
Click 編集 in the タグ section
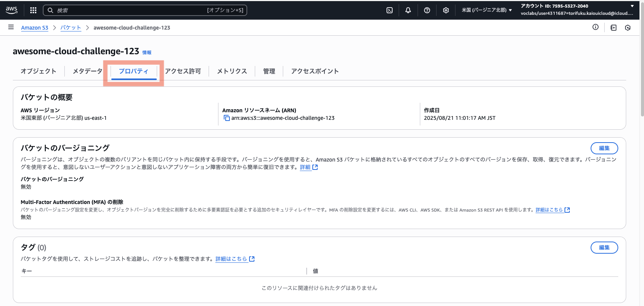(604, 248)
